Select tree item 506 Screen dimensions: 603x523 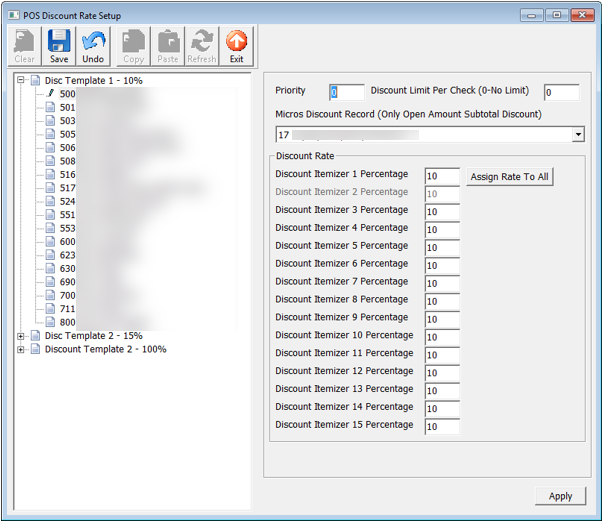67,148
